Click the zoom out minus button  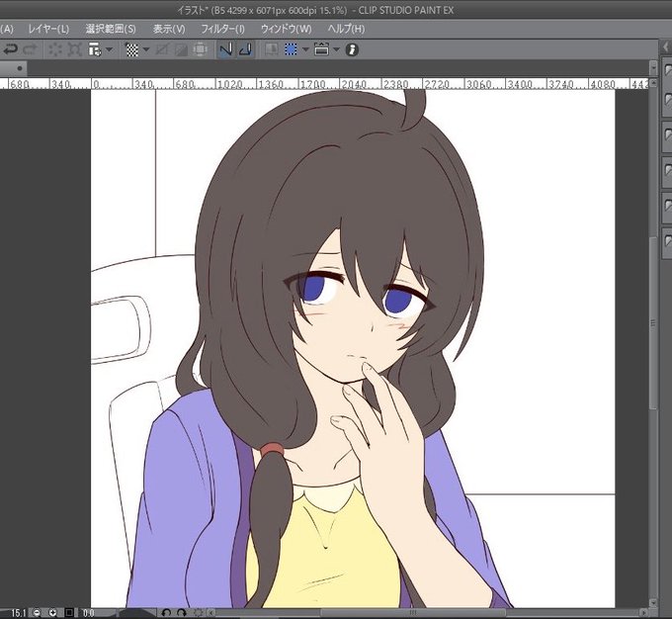[x=37, y=613]
